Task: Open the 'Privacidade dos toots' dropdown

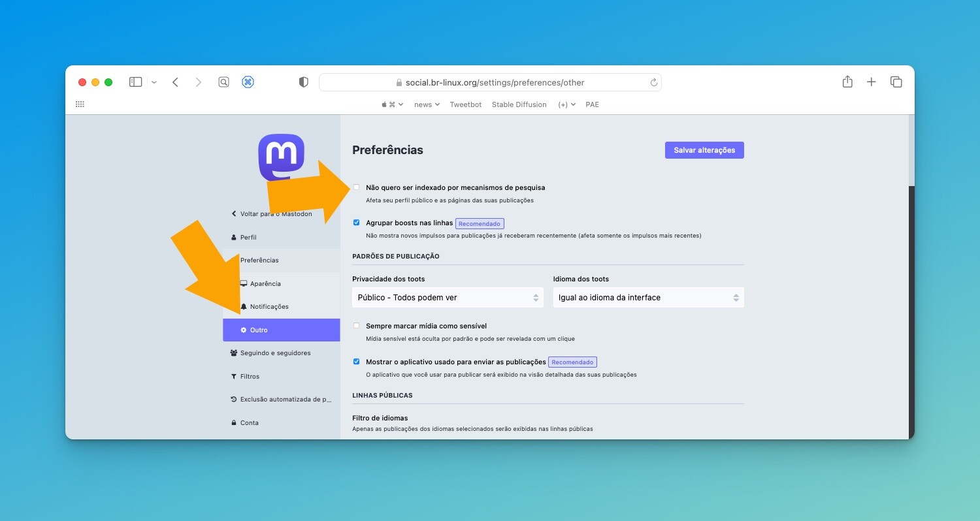Action: point(448,297)
